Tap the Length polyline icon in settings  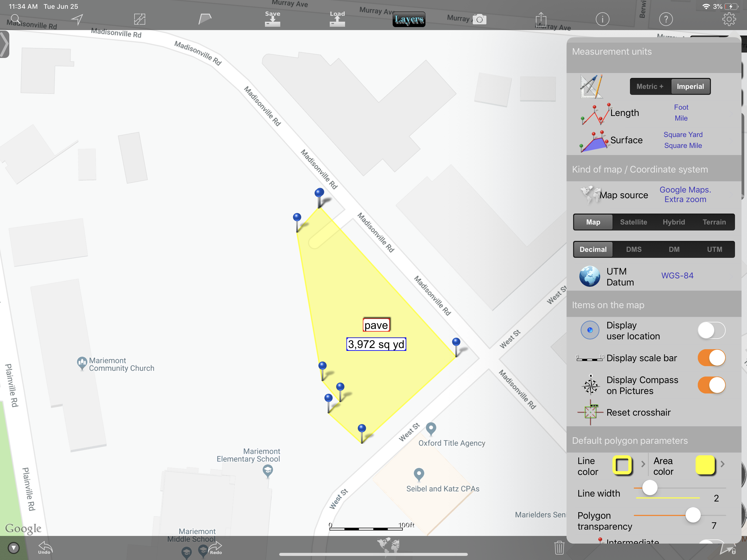[x=595, y=114]
